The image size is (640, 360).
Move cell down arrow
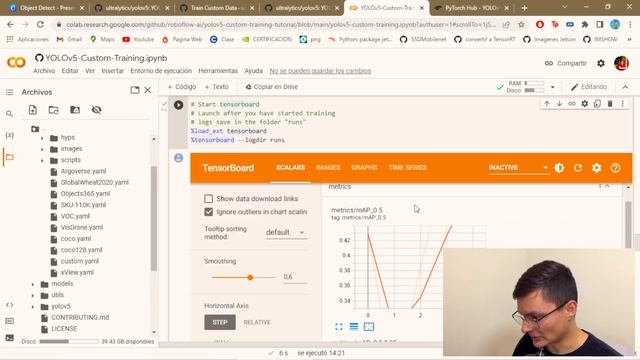point(559,104)
